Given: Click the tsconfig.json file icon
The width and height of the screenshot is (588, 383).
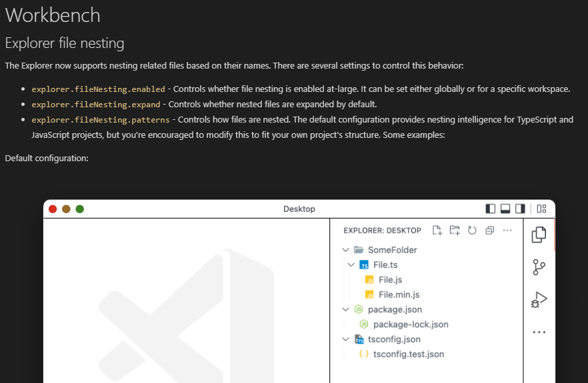Looking at the screenshot, I should tap(359, 339).
